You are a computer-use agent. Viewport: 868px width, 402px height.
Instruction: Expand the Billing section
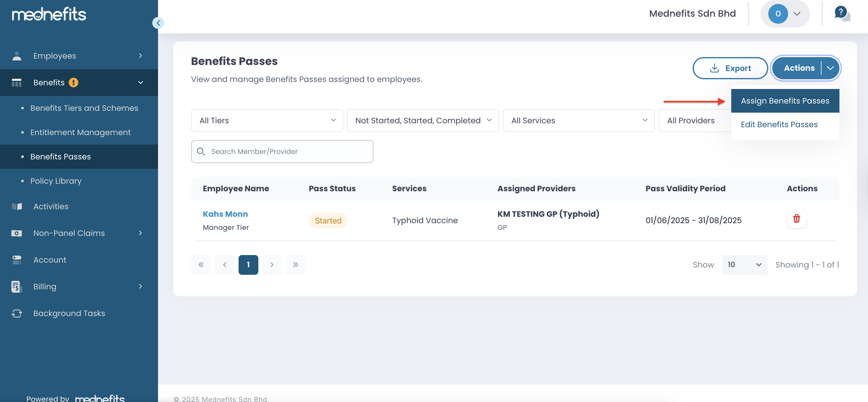pos(140,286)
